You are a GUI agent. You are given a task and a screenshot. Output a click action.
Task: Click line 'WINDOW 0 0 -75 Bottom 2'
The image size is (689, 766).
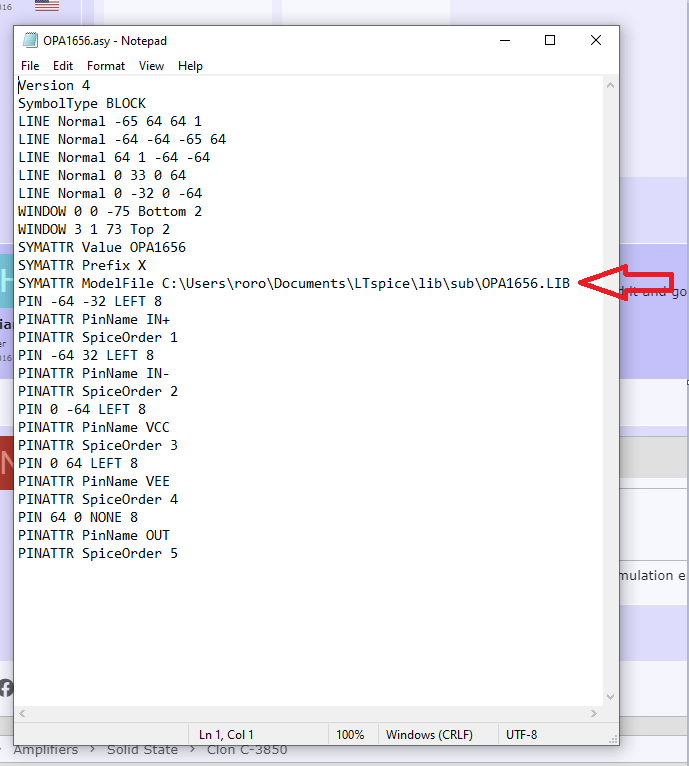(x=110, y=212)
